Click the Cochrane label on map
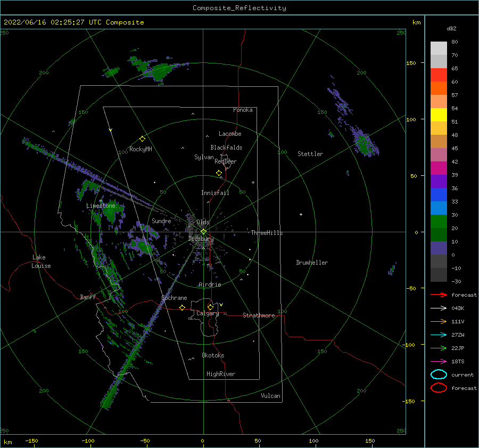The height and width of the screenshot is (448, 479). click(174, 298)
